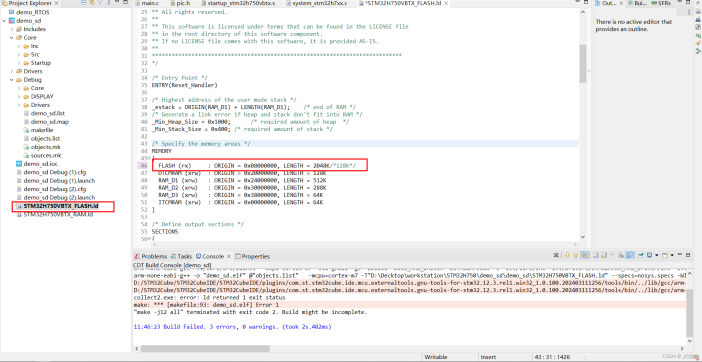Open Display Selected Console dropdown arrow

pyautogui.click(x=657, y=256)
